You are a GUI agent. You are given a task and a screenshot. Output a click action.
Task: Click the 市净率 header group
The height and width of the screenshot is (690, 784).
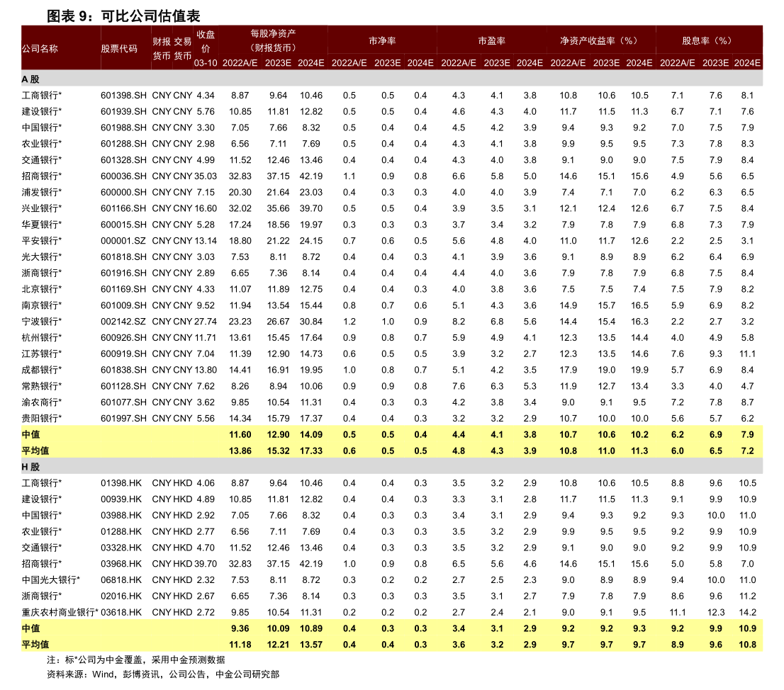[382, 41]
